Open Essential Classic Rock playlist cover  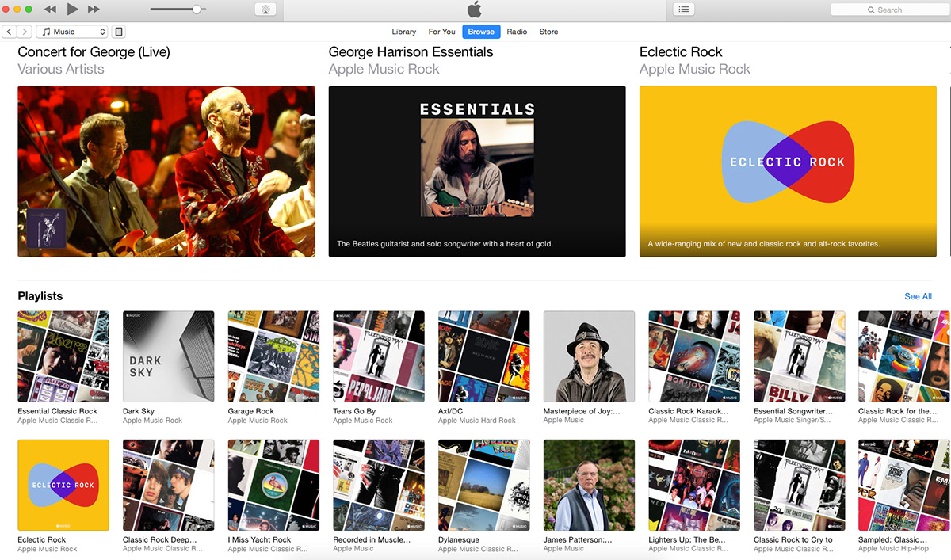63,356
